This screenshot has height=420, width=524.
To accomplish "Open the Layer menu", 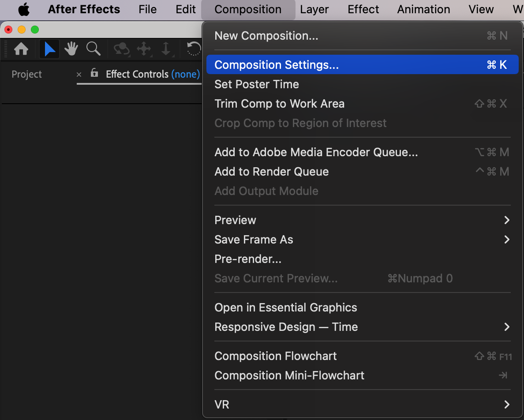I will [314, 9].
